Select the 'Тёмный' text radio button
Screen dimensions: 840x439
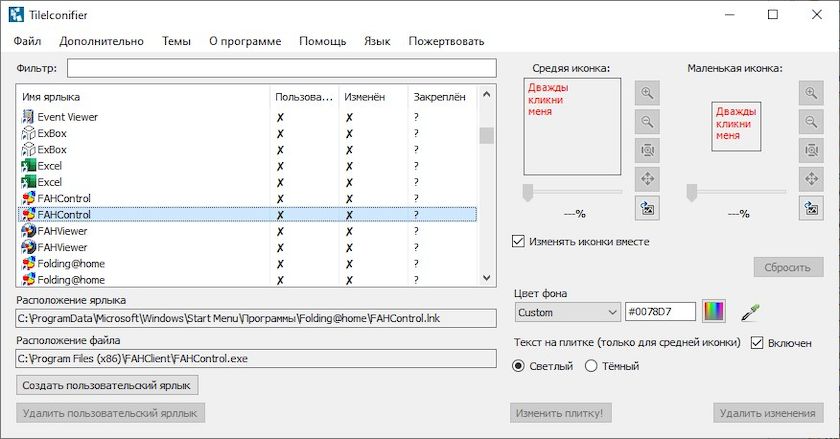[591, 366]
